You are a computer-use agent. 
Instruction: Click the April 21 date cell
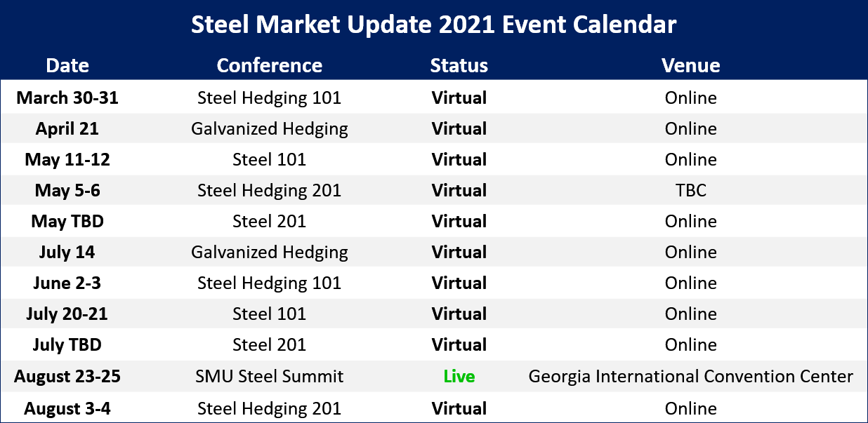tap(67, 128)
